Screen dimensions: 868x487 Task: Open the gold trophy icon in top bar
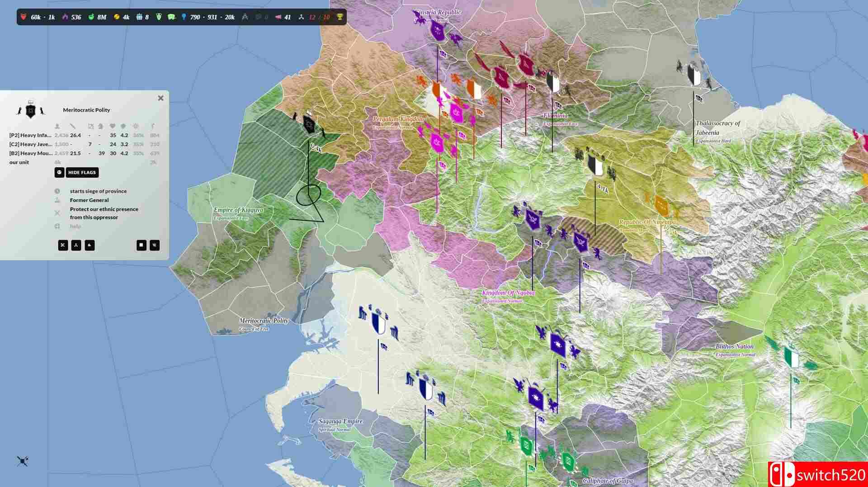coord(340,17)
